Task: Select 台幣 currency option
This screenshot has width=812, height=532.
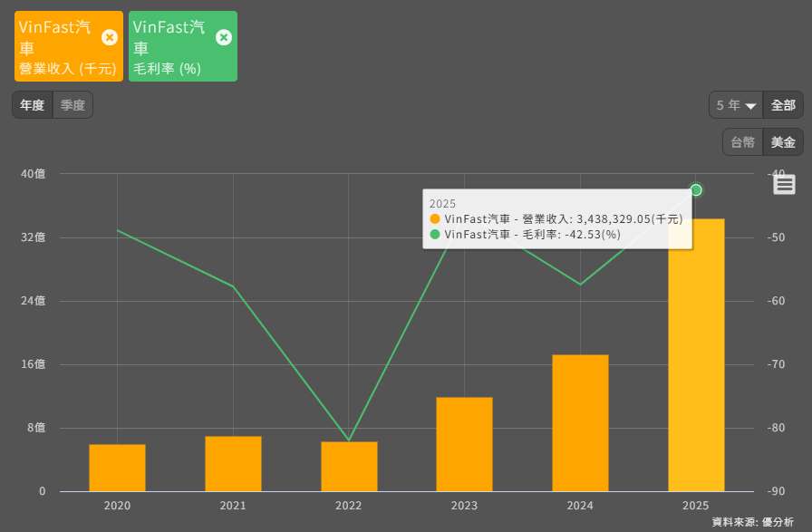Action: coord(742,142)
